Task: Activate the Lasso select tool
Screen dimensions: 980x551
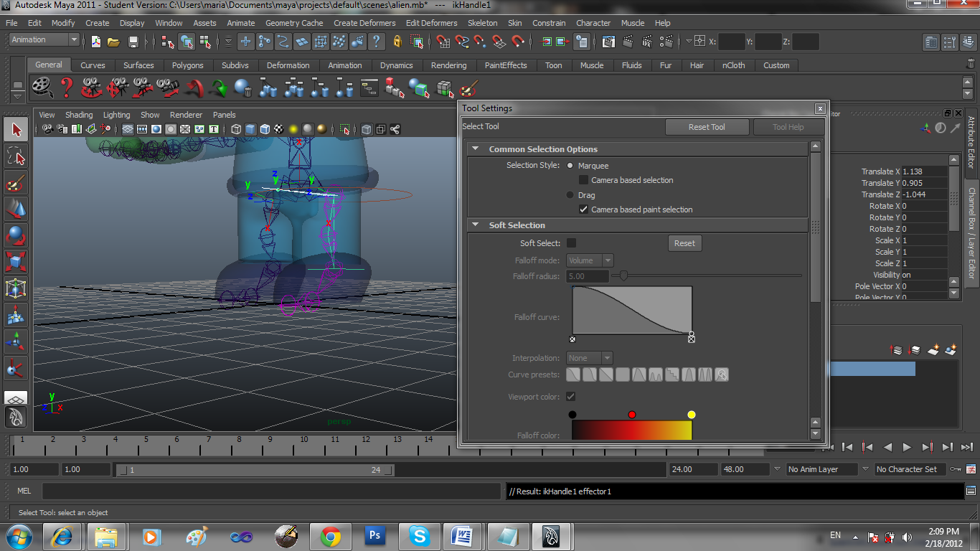Action: [16, 156]
